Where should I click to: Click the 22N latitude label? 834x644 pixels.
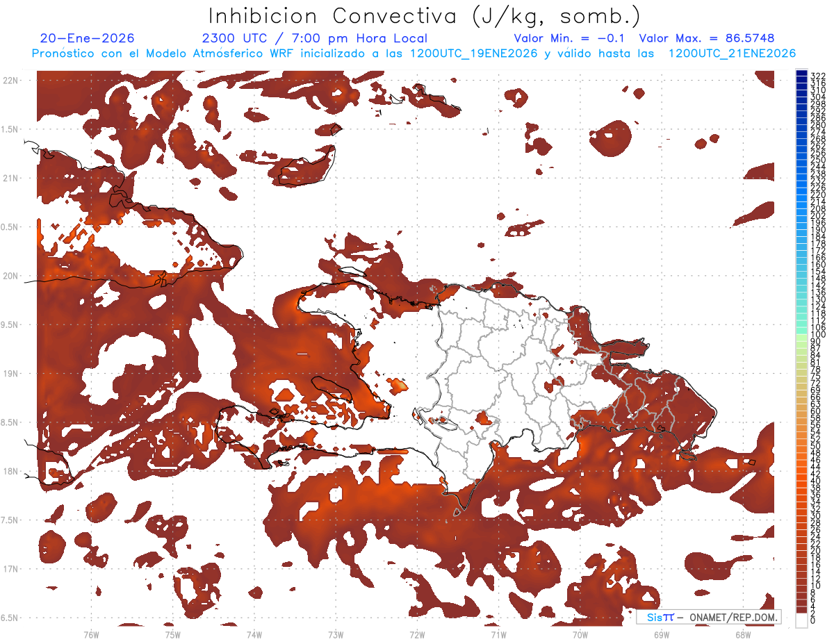point(10,80)
